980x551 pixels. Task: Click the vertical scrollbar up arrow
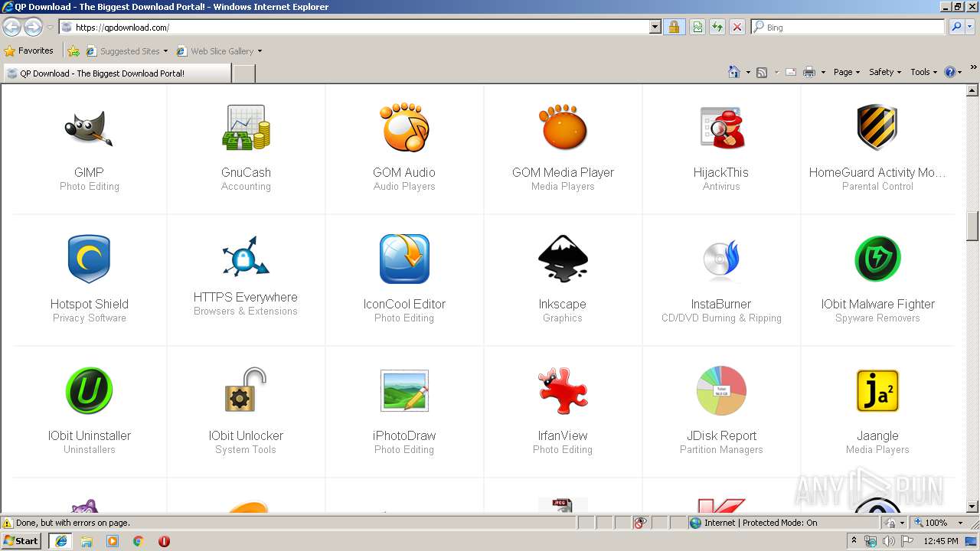972,91
